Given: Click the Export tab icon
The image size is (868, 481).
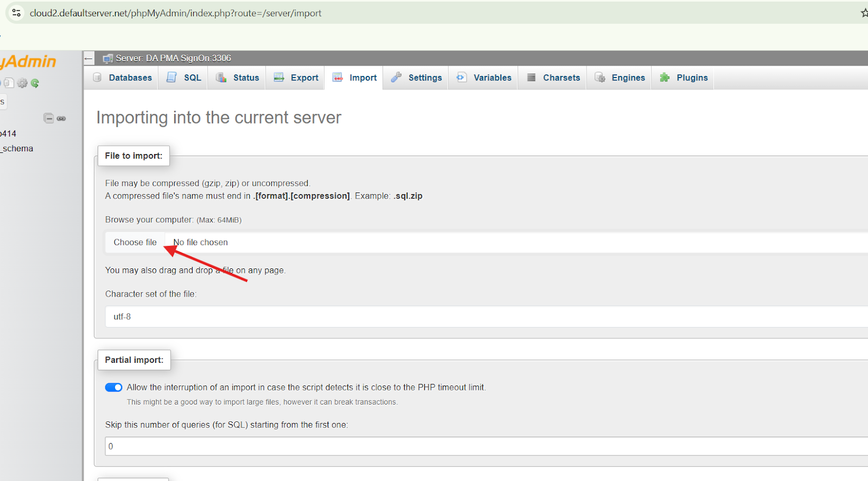Looking at the screenshot, I should pyautogui.click(x=279, y=78).
